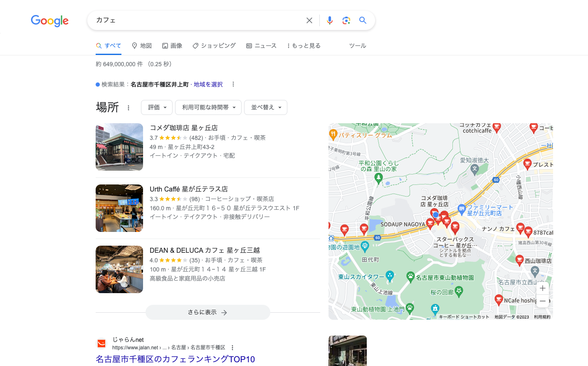
Task: Select the すべて tab
Action: click(109, 46)
